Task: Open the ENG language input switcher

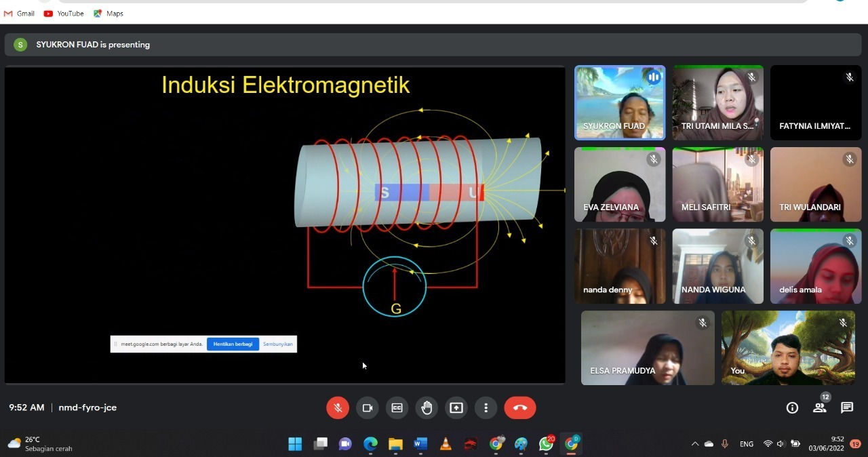Action: pyautogui.click(x=747, y=444)
